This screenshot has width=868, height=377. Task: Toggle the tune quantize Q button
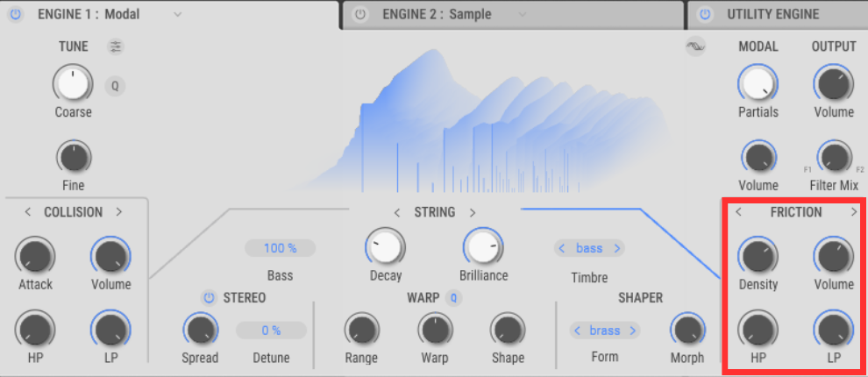[x=115, y=87]
